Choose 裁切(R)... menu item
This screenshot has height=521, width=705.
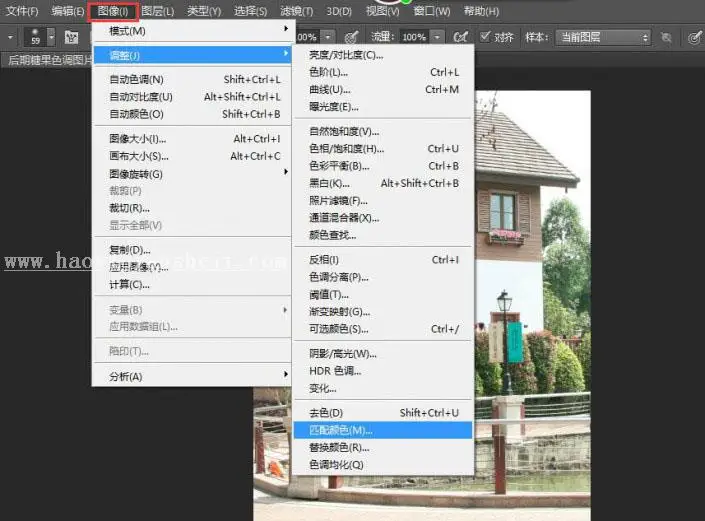point(192,208)
